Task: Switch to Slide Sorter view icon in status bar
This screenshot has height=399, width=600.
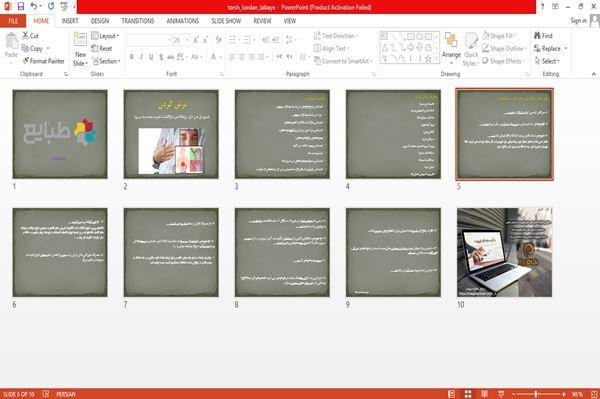Action: click(468, 394)
